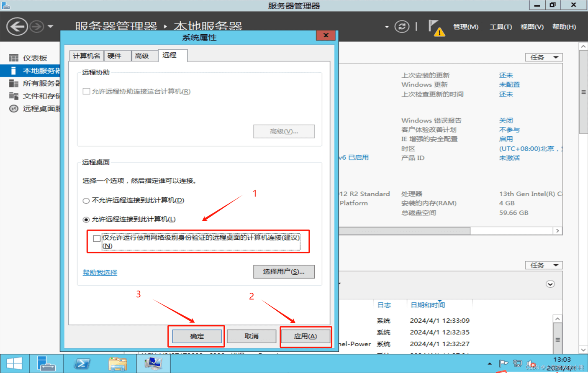Select the Dashboard icon in sidebar
Viewport: 588px width, 373px height.
tap(14, 58)
